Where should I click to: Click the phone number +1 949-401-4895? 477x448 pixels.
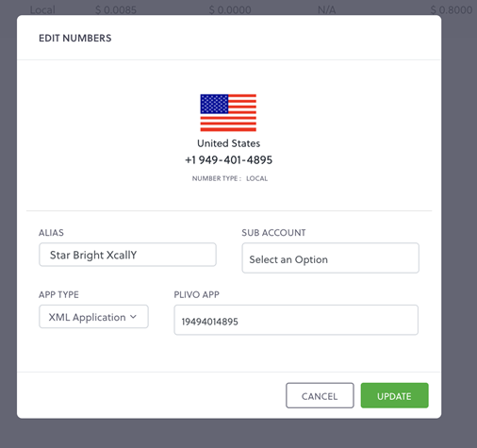228,160
